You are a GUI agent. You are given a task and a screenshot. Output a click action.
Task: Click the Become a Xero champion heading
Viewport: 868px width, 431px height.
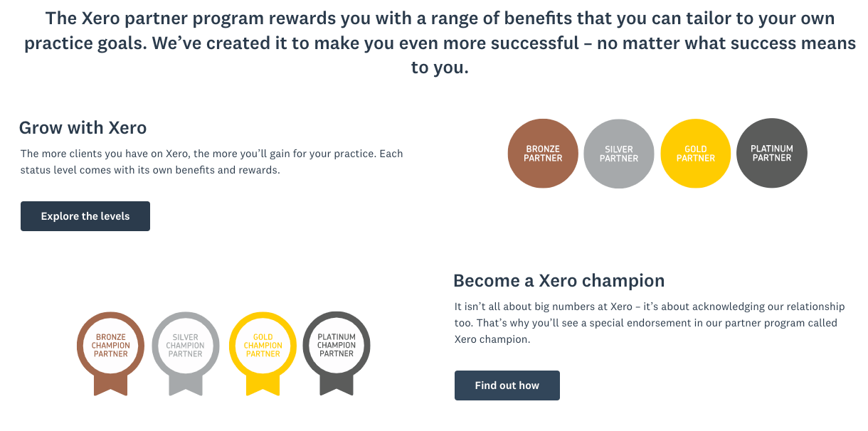[559, 280]
